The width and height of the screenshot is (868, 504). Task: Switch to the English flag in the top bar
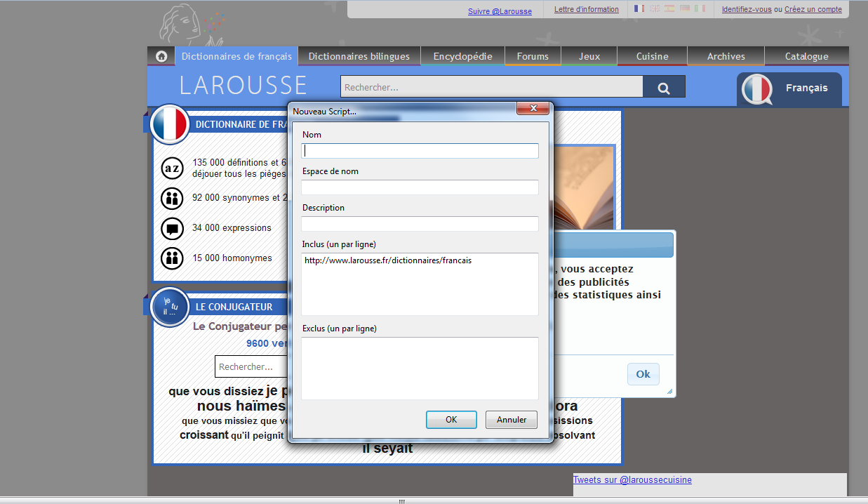tap(655, 9)
